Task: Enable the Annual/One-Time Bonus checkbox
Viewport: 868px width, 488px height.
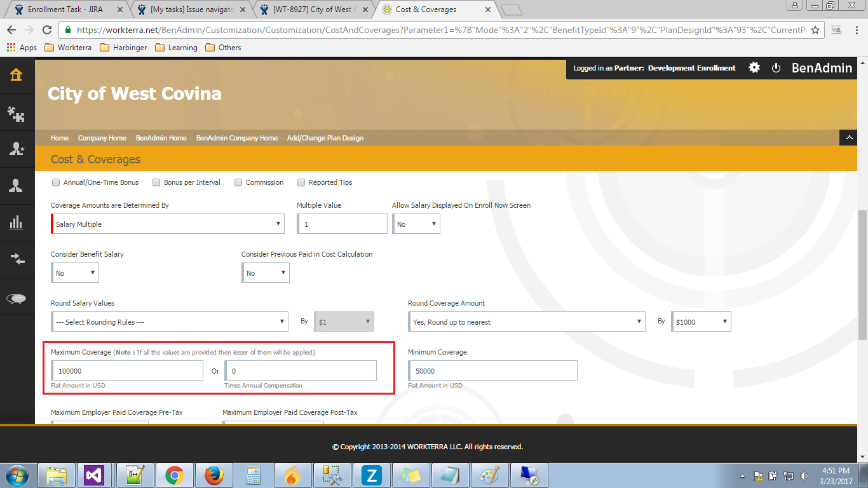Action: tap(55, 182)
